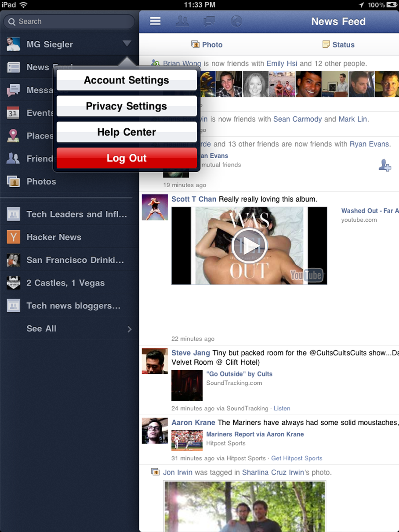Open messages icon in top bar
Image resolution: width=399 pixels, height=532 pixels.
point(209,22)
